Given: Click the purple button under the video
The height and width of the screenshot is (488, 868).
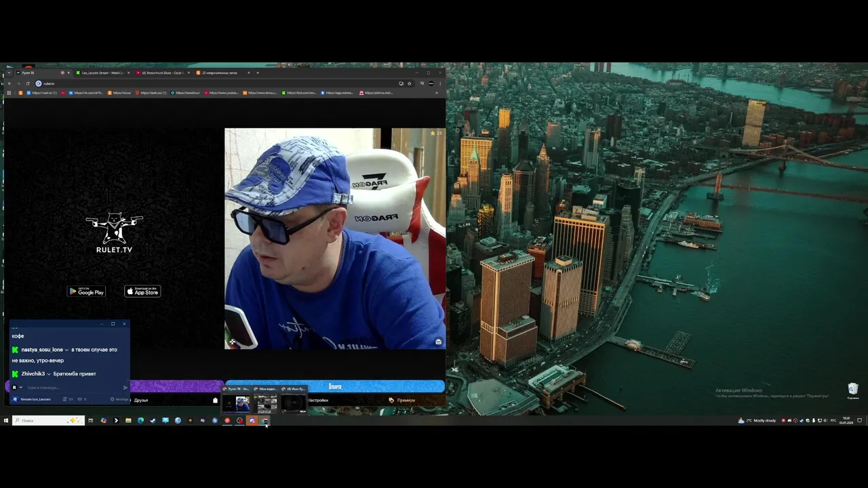Looking at the screenshot, I should coord(176,386).
